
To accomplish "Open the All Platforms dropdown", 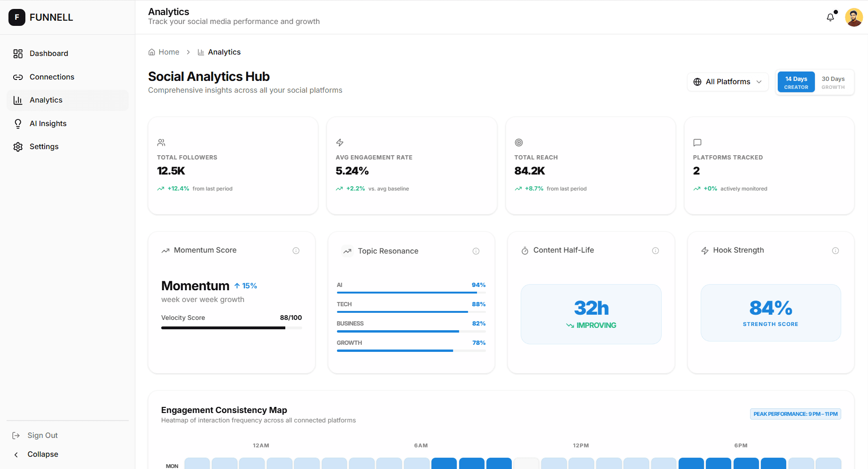I will (727, 81).
